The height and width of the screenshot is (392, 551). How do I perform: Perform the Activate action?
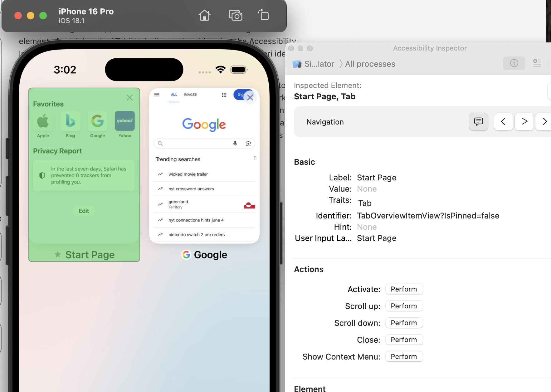[x=404, y=289]
